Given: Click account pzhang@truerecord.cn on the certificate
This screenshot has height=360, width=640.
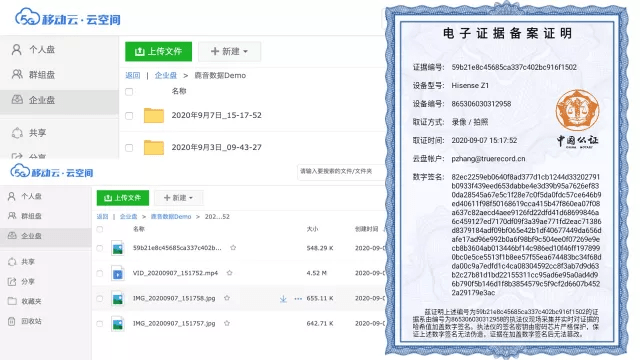Looking at the screenshot, I should [x=488, y=159].
